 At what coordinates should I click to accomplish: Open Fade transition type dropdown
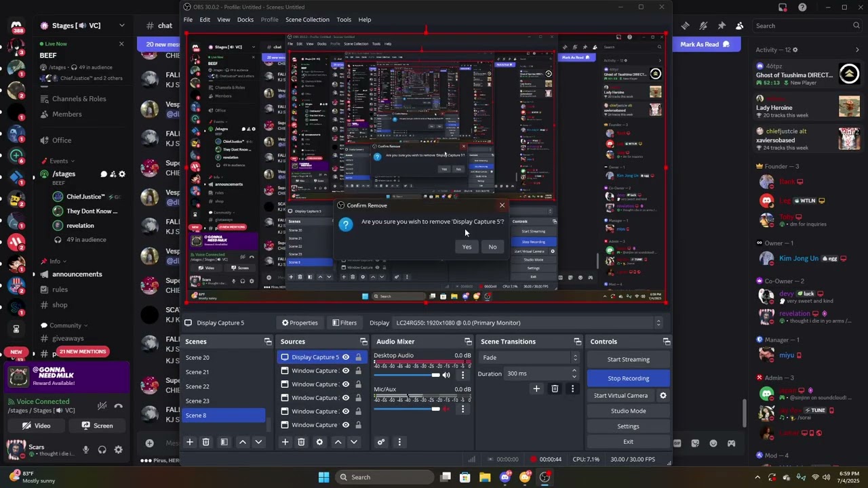[x=530, y=358]
